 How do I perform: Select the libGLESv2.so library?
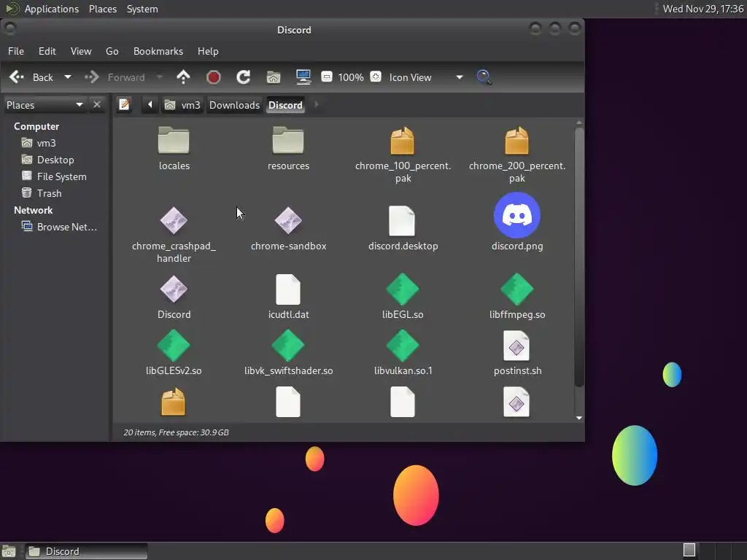tap(174, 353)
